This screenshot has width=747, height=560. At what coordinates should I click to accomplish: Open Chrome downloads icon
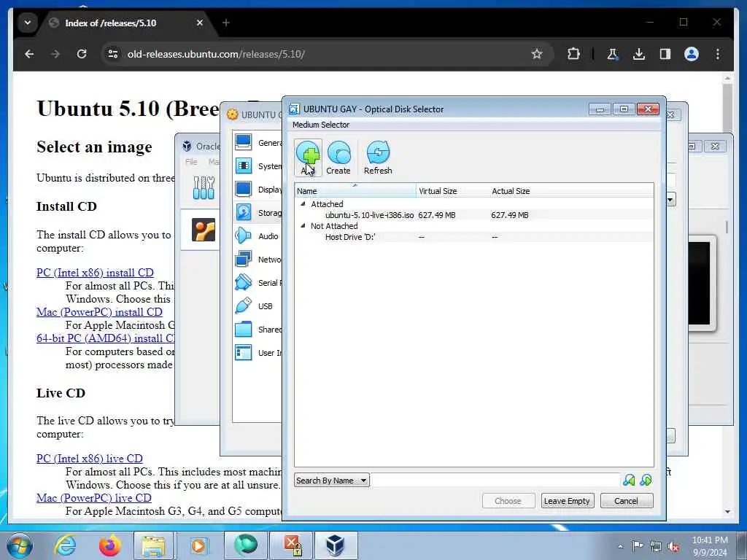point(639,54)
